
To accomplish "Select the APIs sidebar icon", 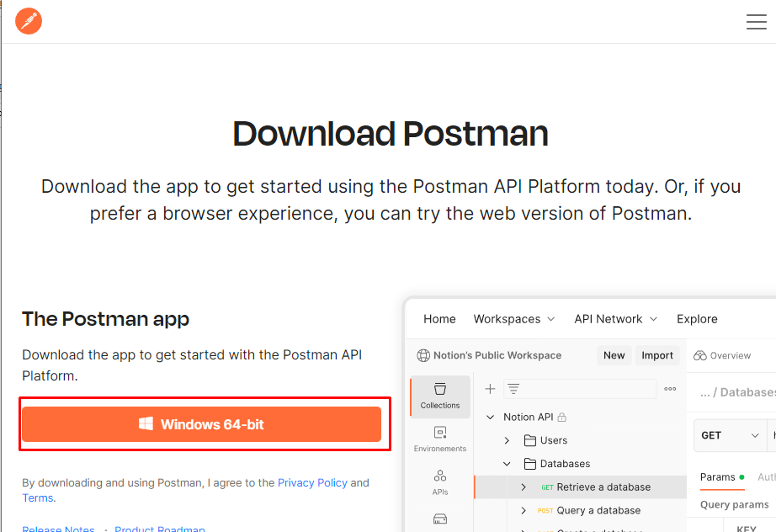I will (x=440, y=482).
